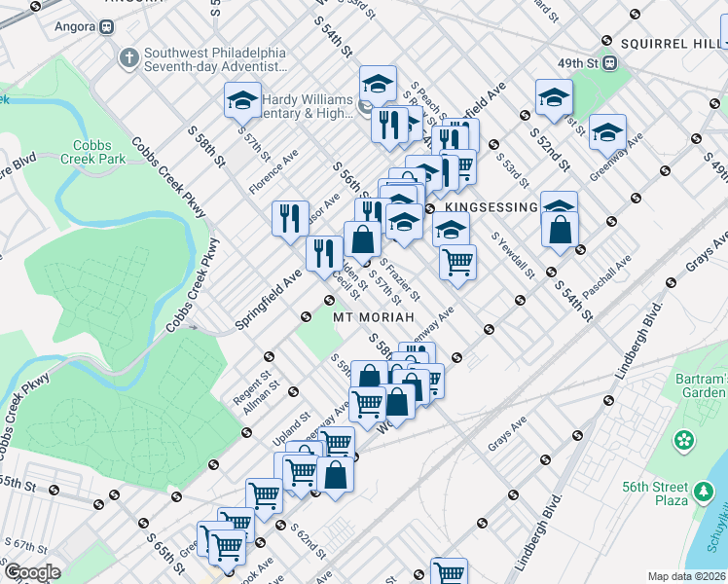728x584 pixels.
Task: Open restaurant marker near Windsor Ave label
Action: (x=291, y=219)
